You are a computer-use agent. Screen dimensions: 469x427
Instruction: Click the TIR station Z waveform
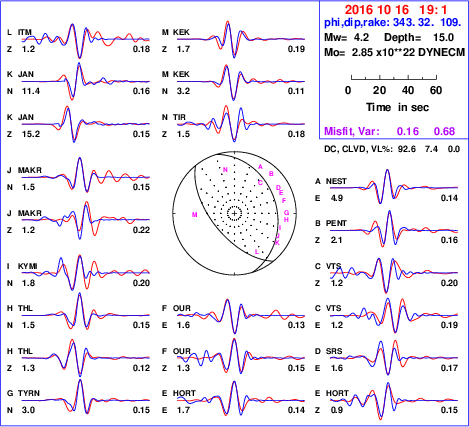click(x=241, y=124)
